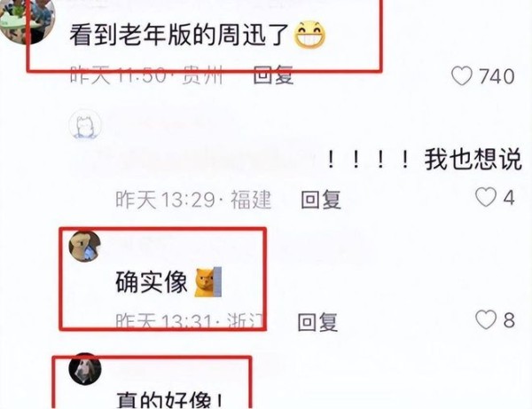Reply to the 福建 comment
This screenshot has height=409, width=532.
321,200
